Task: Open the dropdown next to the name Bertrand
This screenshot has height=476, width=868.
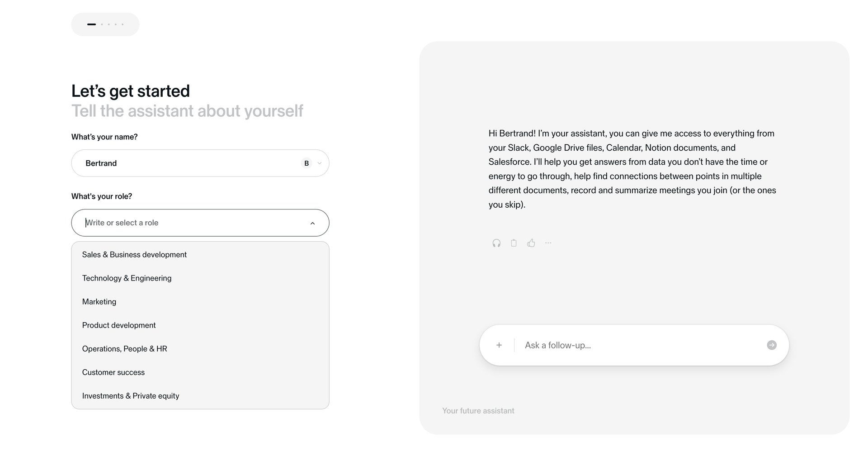Action: 319,163
